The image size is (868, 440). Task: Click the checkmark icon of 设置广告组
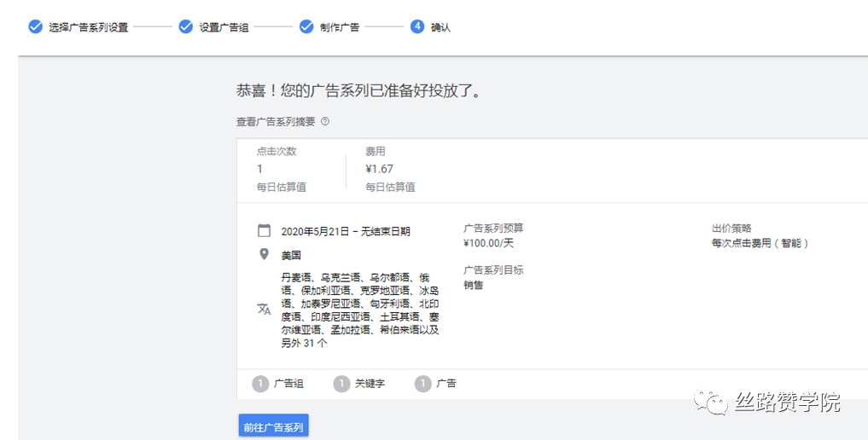click(x=186, y=26)
